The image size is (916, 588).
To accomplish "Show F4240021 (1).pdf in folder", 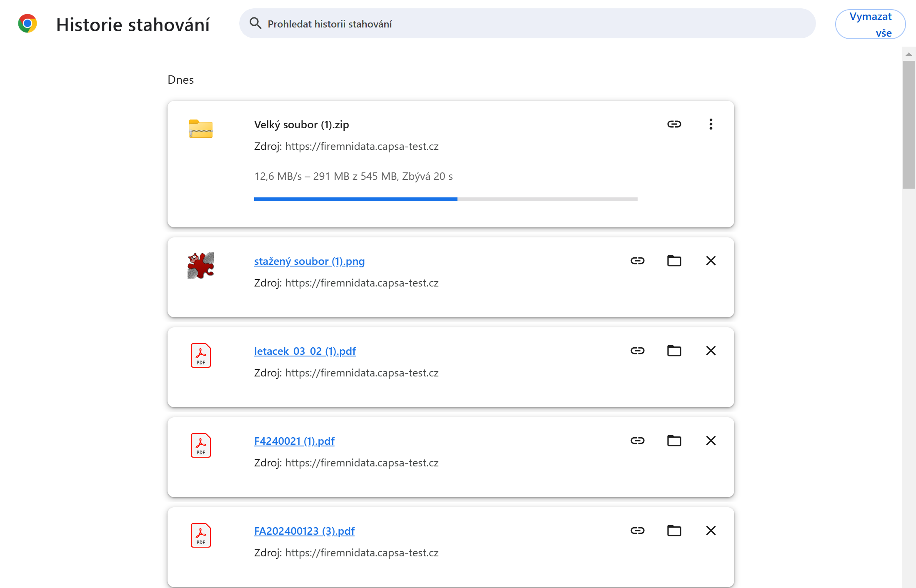I will [674, 441].
